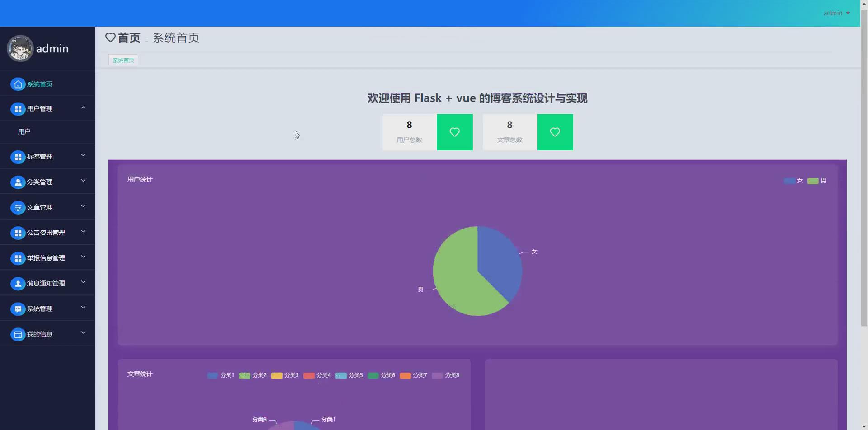Toggle the 分类8 color swatch in legend
This screenshot has height=430, width=868.
click(436, 375)
